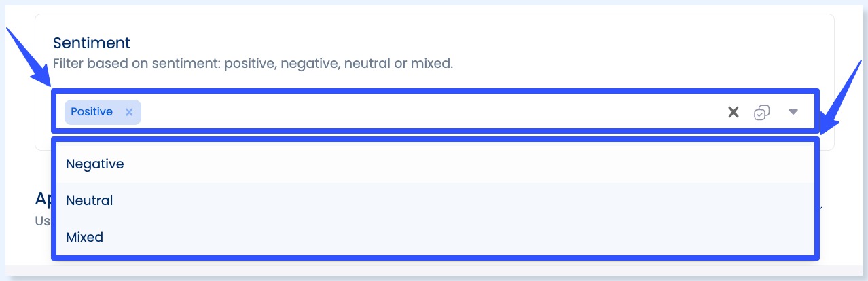Focus the Sentiment multi-select input field
The image size is (868, 281).
pyautogui.click(x=408, y=112)
